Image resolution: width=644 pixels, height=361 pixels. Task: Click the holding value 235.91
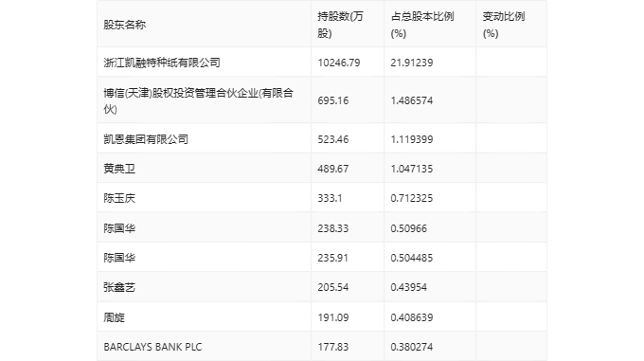click(333, 258)
